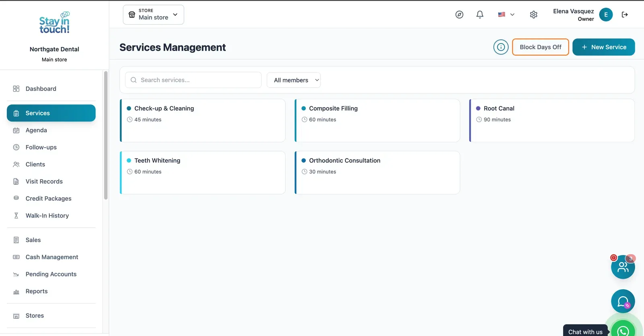The width and height of the screenshot is (644, 336).
Task: Open the floating support chat icon
Action: [x=623, y=301]
